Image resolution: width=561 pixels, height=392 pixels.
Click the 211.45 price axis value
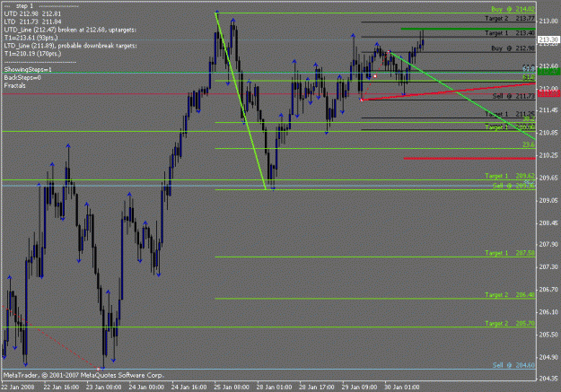pyautogui.click(x=548, y=110)
